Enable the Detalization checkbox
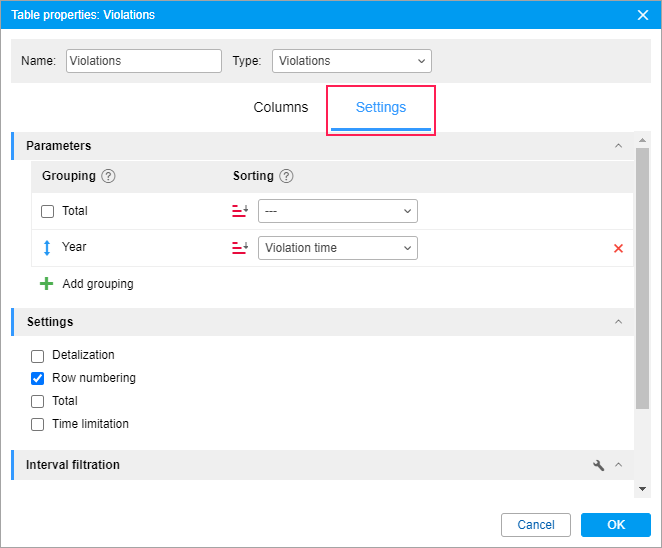Image resolution: width=662 pixels, height=548 pixels. pos(38,356)
